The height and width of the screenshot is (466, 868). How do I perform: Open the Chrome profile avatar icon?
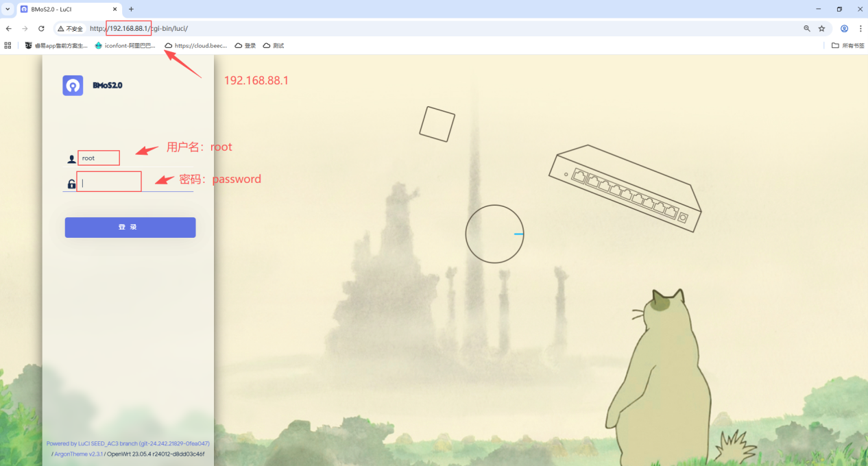(844, 29)
